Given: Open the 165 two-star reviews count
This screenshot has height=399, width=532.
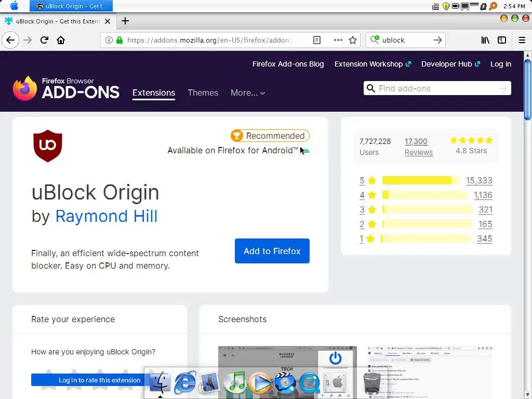Looking at the screenshot, I should 485,224.
